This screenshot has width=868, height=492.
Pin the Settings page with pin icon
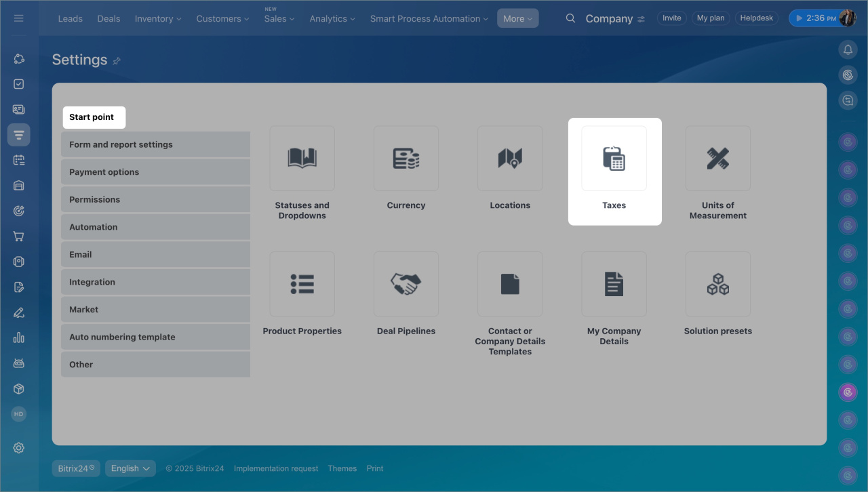point(117,61)
